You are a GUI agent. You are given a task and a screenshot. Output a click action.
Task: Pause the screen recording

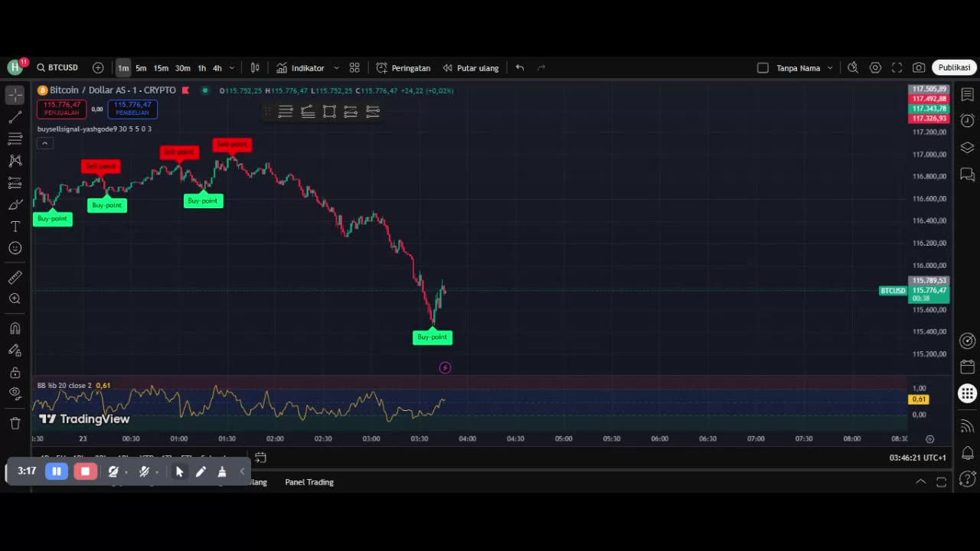57,471
